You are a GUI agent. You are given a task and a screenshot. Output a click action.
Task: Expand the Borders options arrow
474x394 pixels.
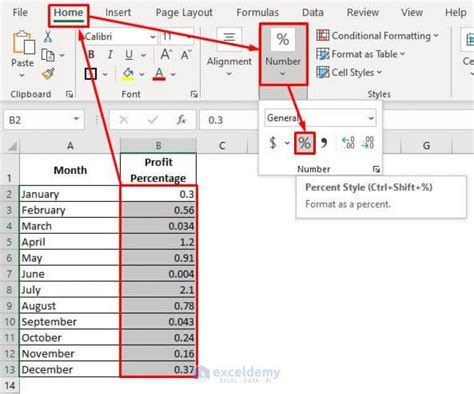(x=105, y=74)
